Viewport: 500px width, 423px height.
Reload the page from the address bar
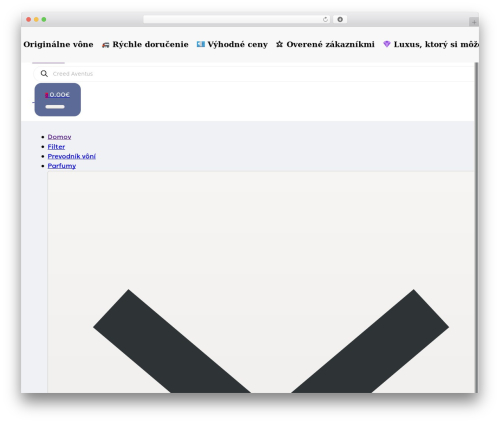click(x=325, y=20)
